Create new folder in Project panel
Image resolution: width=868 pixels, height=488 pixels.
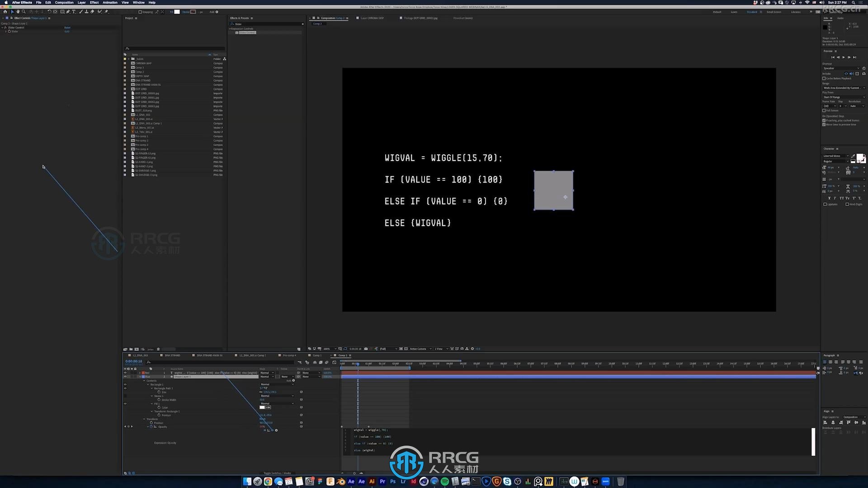[x=131, y=349]
